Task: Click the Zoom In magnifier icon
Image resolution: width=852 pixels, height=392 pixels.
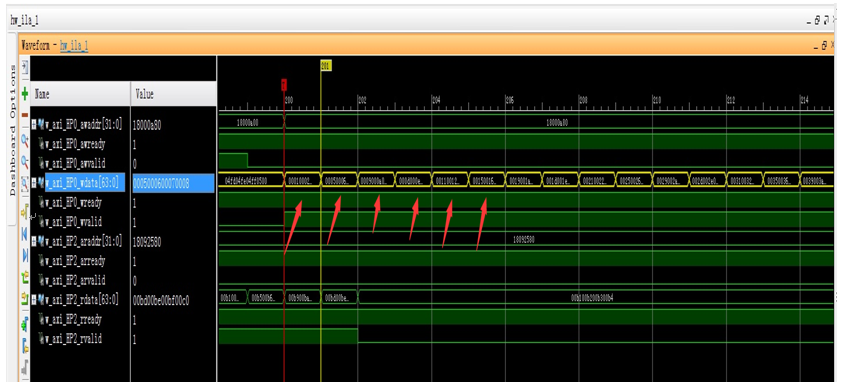Action: 24,141
